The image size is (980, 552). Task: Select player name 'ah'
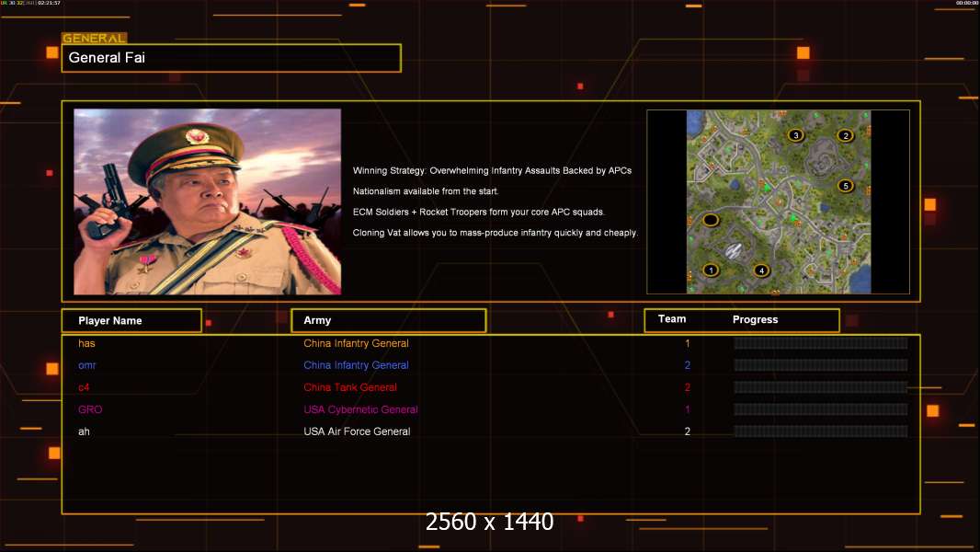pyautogui.click(x=84, y=431)
